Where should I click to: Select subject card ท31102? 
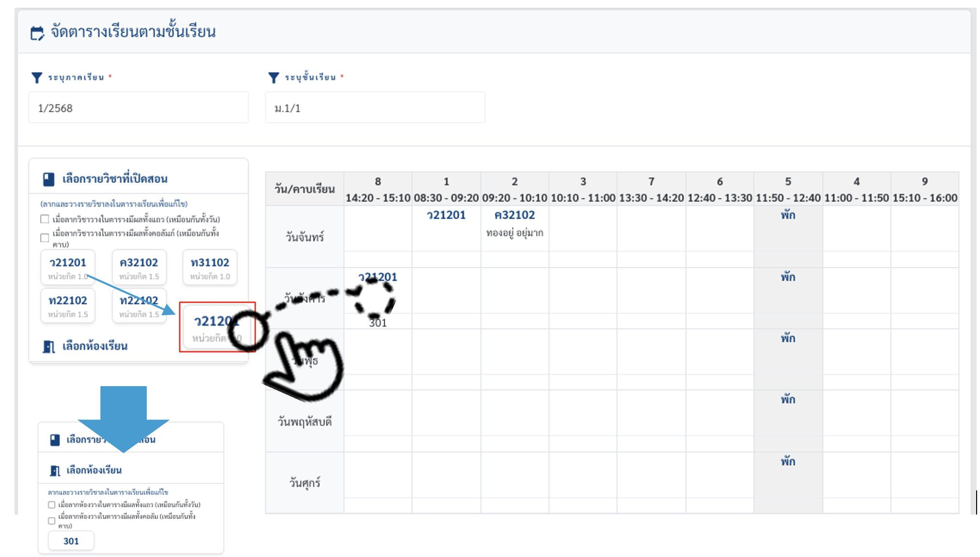click(x=210, y=267)
